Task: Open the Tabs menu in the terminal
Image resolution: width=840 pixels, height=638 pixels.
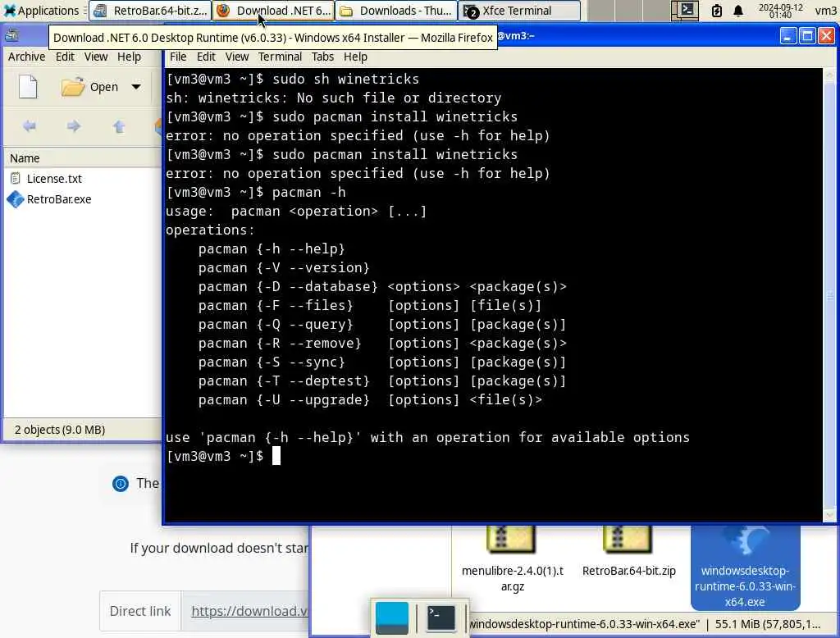Action: (322, 57)
